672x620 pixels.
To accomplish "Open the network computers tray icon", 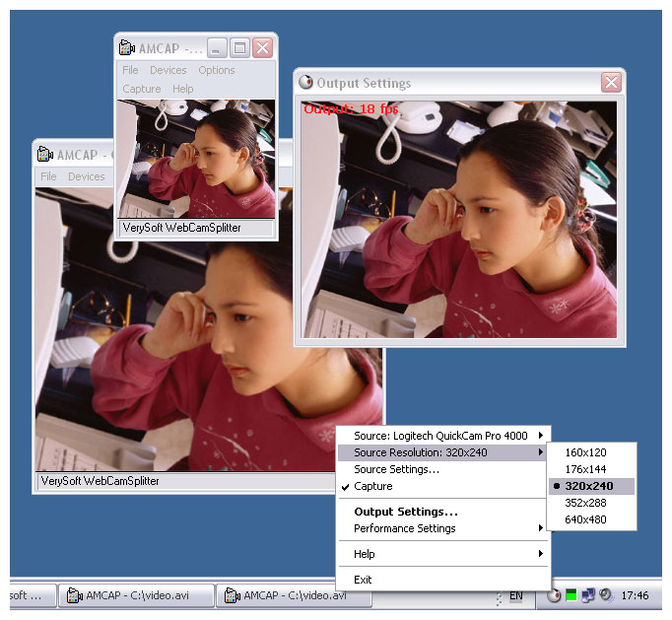I will click(588, 595).
